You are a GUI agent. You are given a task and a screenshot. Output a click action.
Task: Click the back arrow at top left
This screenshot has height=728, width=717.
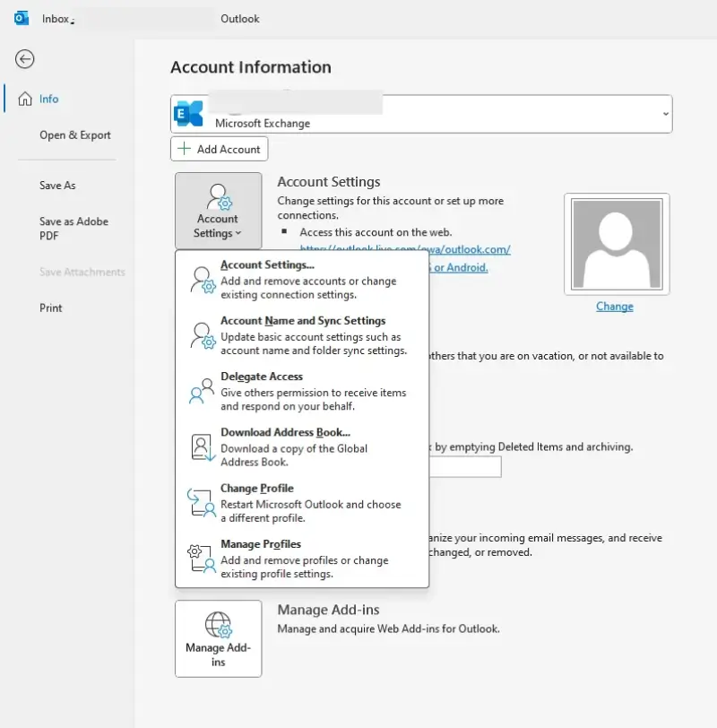tap(24, 59)
